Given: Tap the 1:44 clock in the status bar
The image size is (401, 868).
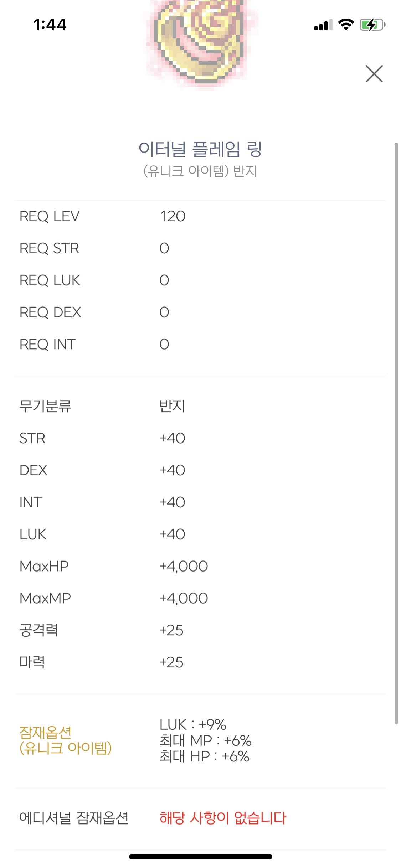Looking at the screenshot, I should point(50,25).
